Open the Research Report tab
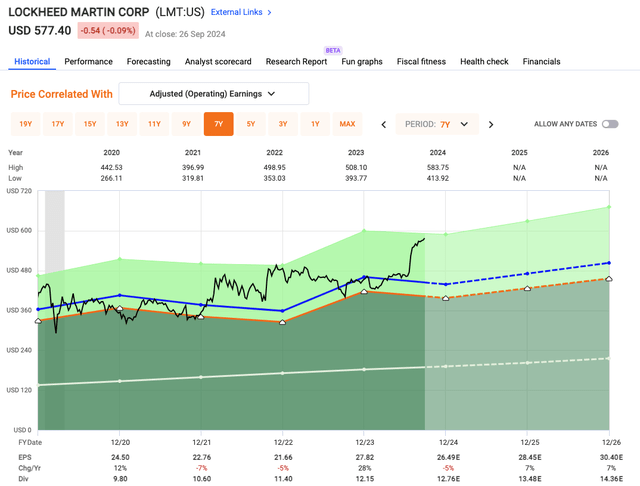 296,61
